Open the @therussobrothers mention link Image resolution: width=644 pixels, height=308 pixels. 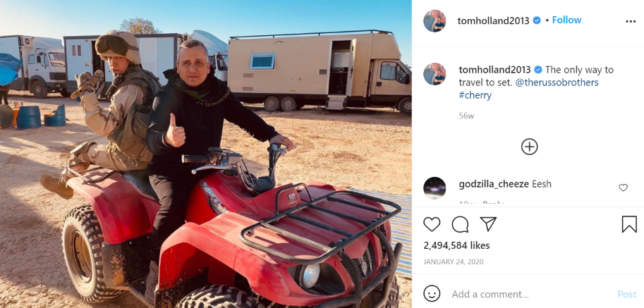coord(557,82)
